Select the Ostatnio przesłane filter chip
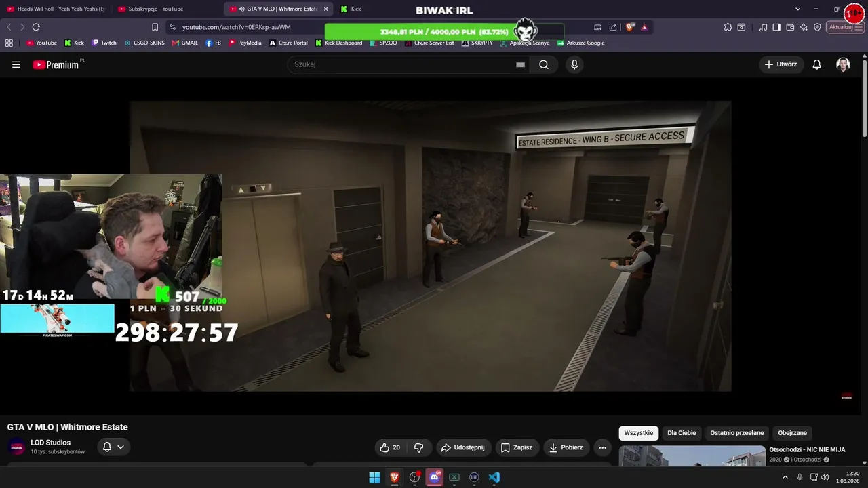The image size is (868, 488). (x=737, y=433)
